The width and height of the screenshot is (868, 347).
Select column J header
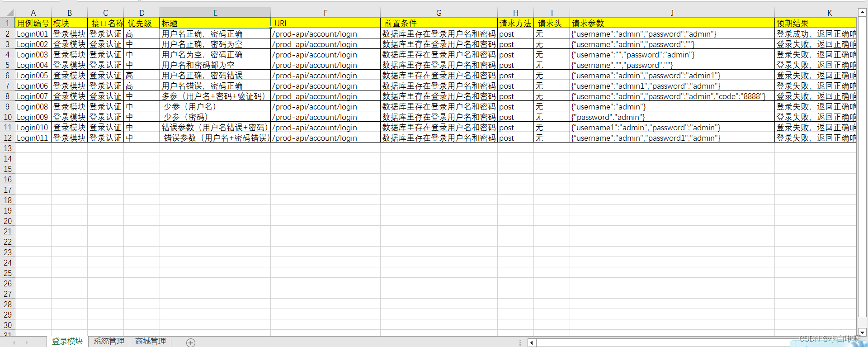coord(672,13)
